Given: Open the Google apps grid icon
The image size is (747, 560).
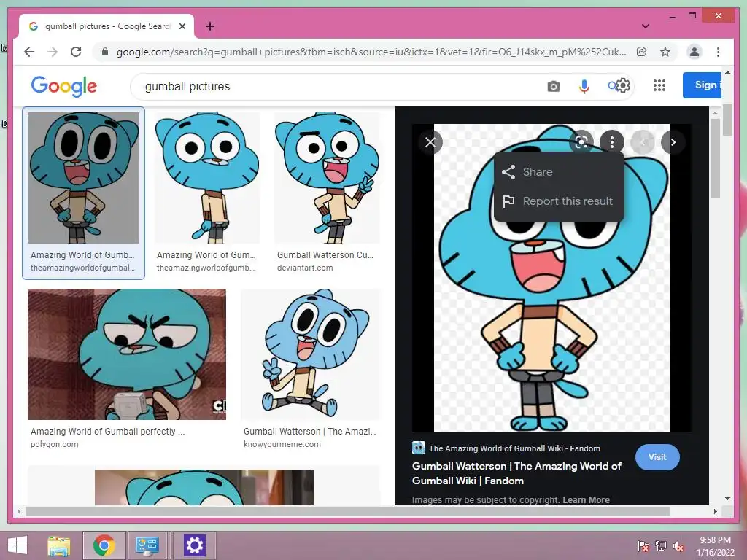Looking at the screenshot, I should point(659,85).
